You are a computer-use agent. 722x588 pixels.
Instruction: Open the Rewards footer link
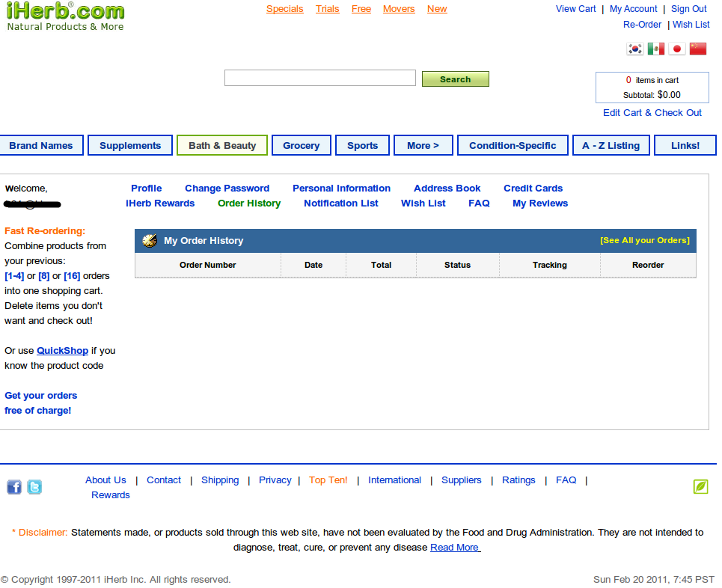[111, 495]
